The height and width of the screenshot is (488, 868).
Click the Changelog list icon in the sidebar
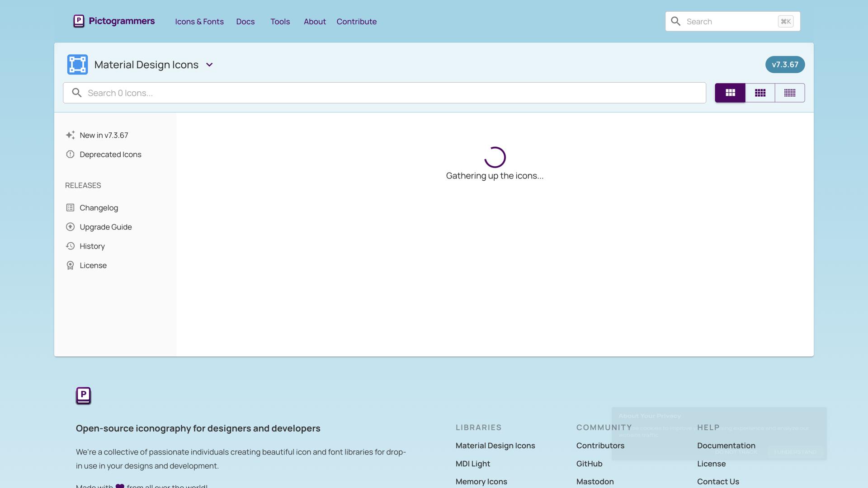coord(70,207)
